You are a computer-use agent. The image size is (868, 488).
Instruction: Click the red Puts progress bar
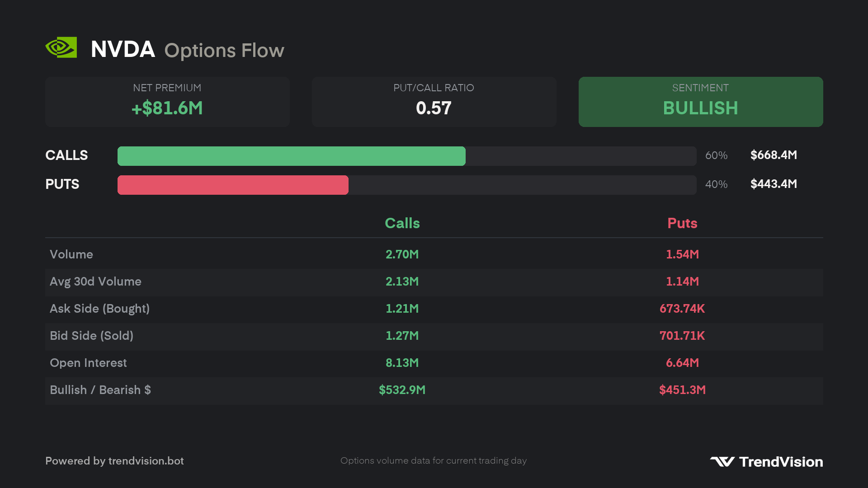233,185
